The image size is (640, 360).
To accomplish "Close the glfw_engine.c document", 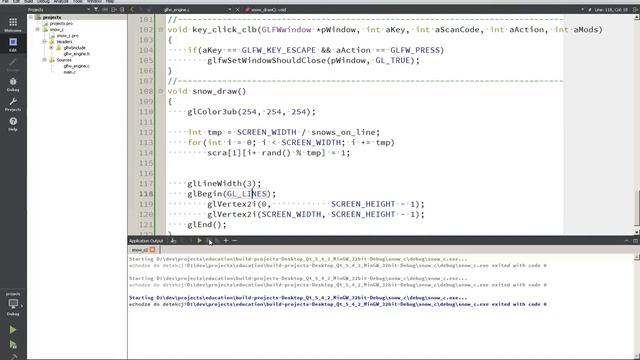I will [x=238, y=9].
